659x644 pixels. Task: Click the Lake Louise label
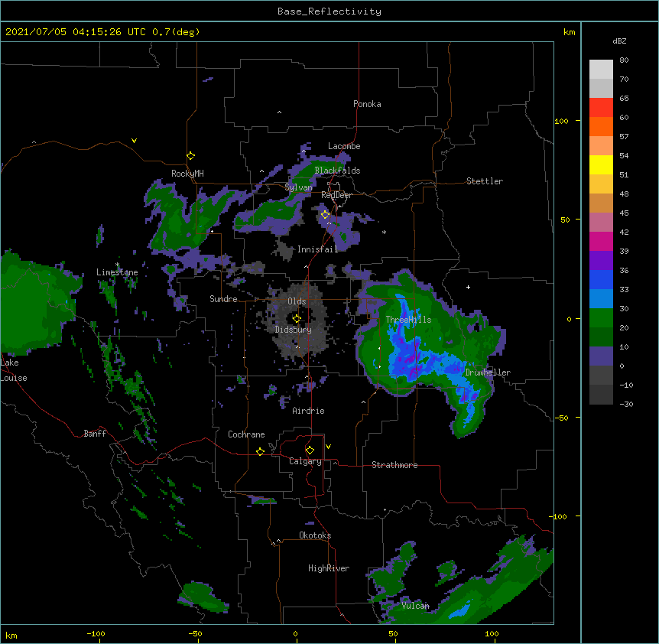pos(14,370)
